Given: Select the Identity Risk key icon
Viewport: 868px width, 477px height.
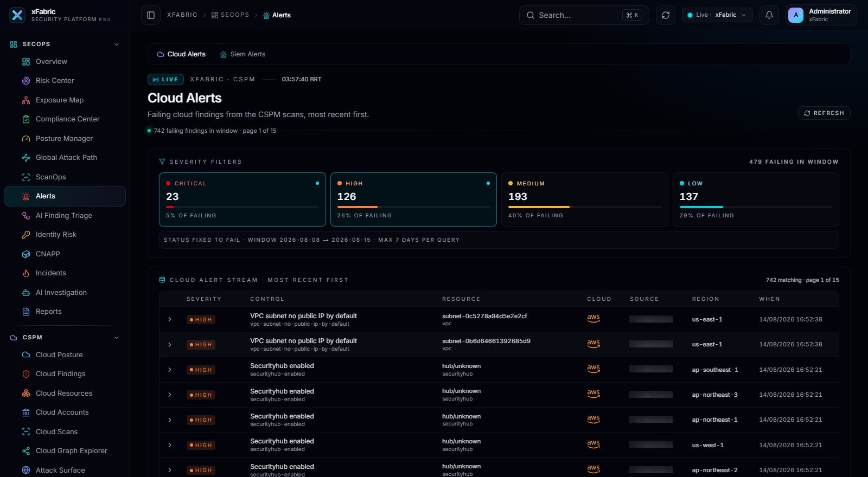Looking at the screenshot, I should [25, 235].
